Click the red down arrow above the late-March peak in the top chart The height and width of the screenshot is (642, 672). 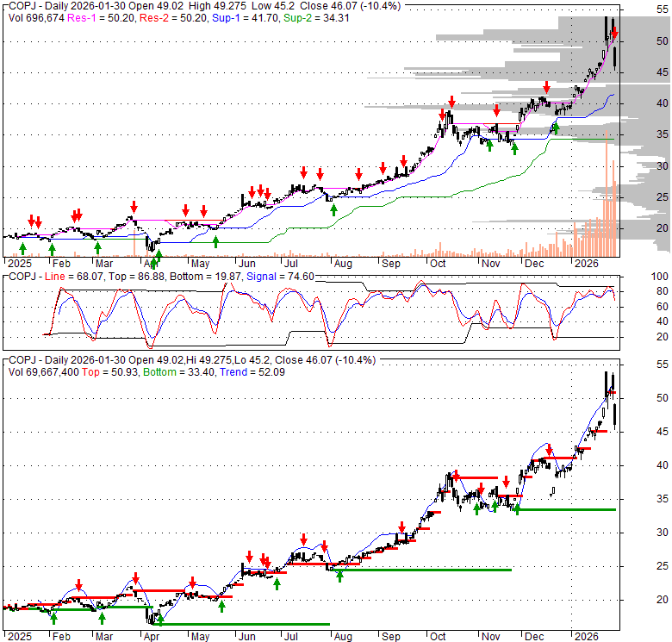pyautogui.click(x=134, y=207)
